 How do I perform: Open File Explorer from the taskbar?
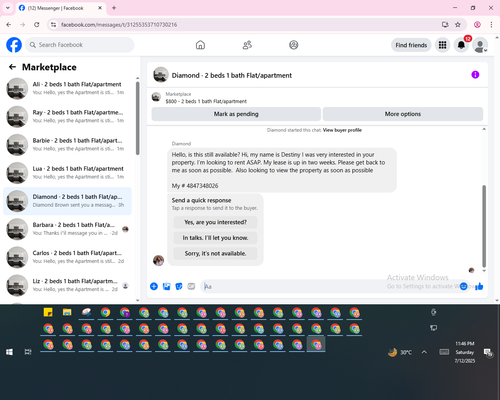[x=67, y=312]
